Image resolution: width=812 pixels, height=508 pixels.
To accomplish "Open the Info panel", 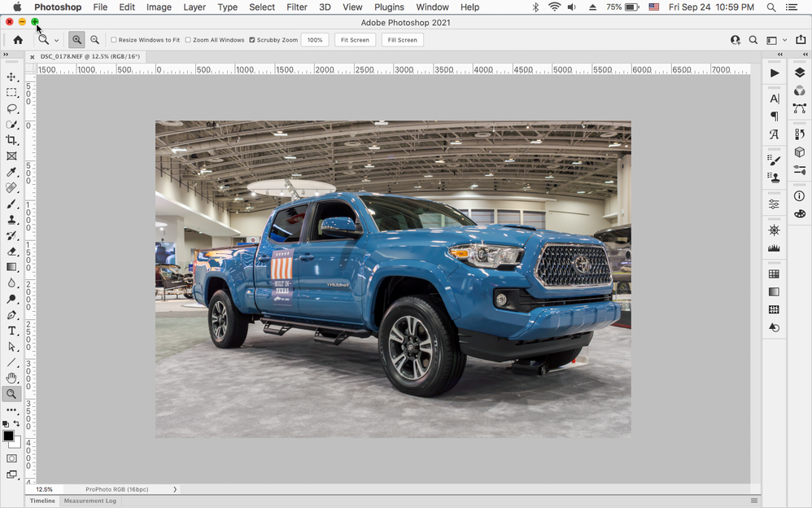I will pyautogui.click(x=800, y=196).
